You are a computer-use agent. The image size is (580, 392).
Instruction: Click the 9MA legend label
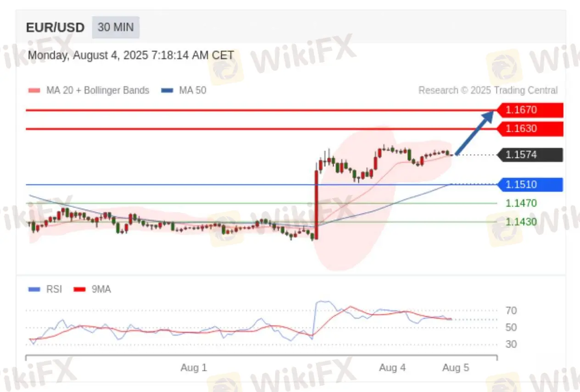(x=101, y=289)
